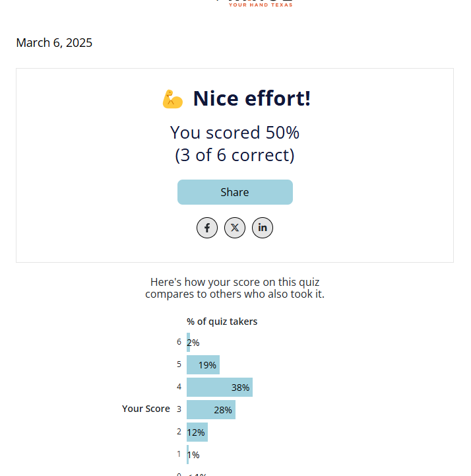Click the You scored 50% text
Image resolution: width=471 pixels, height=476 pixels.
coord(235,133)
